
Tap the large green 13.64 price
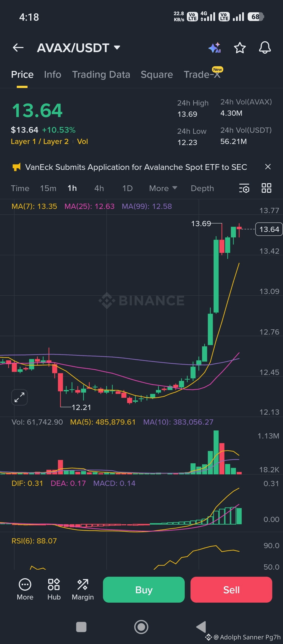tap(37, 110)
